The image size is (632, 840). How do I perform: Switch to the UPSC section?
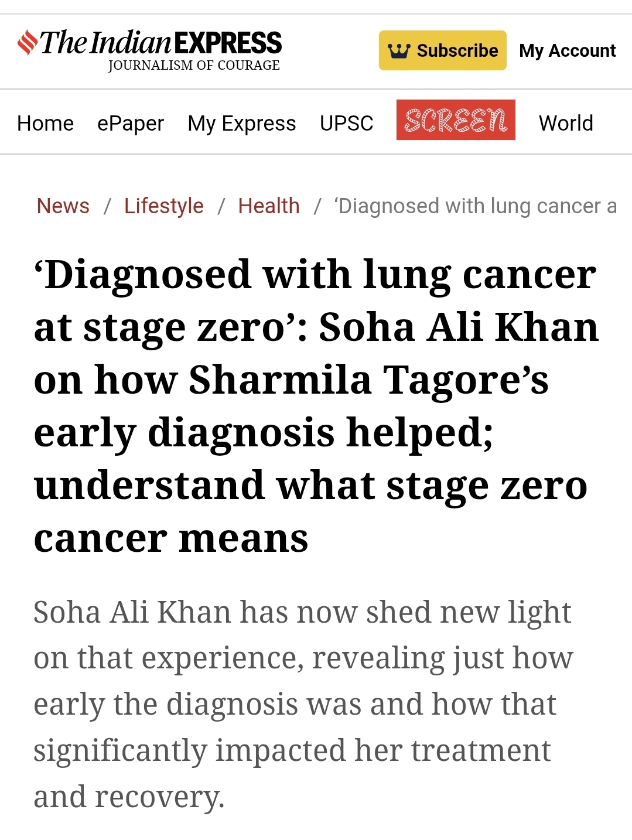(346, 124)
